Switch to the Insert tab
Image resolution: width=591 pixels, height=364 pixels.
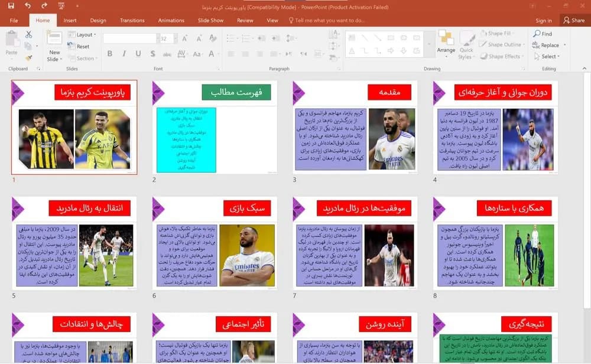pos(70,20)
